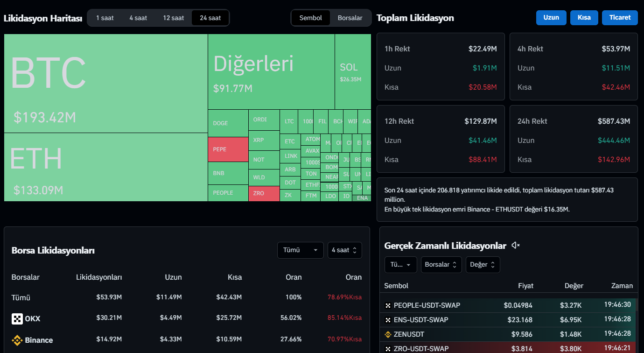Viewport: 644px width, 353px height.
Task: Click the Likidasyonları column header
Action: click(99, 277)
